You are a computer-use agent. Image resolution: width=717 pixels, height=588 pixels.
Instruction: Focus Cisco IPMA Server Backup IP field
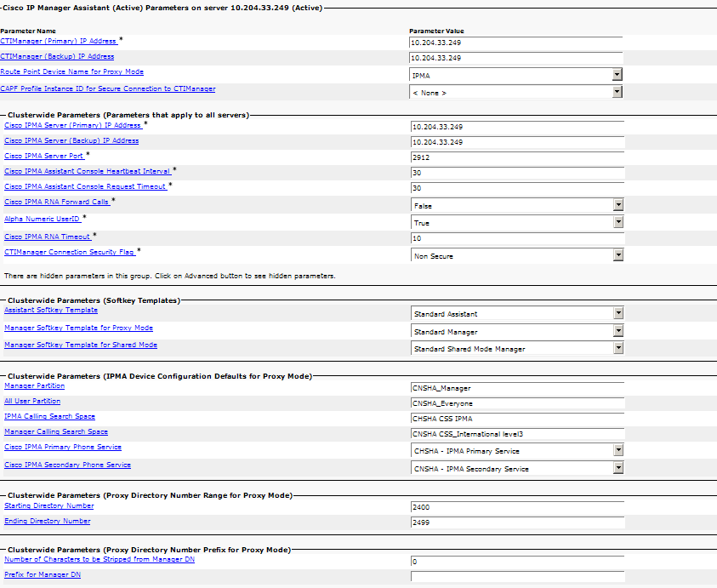tap(518, 142)
